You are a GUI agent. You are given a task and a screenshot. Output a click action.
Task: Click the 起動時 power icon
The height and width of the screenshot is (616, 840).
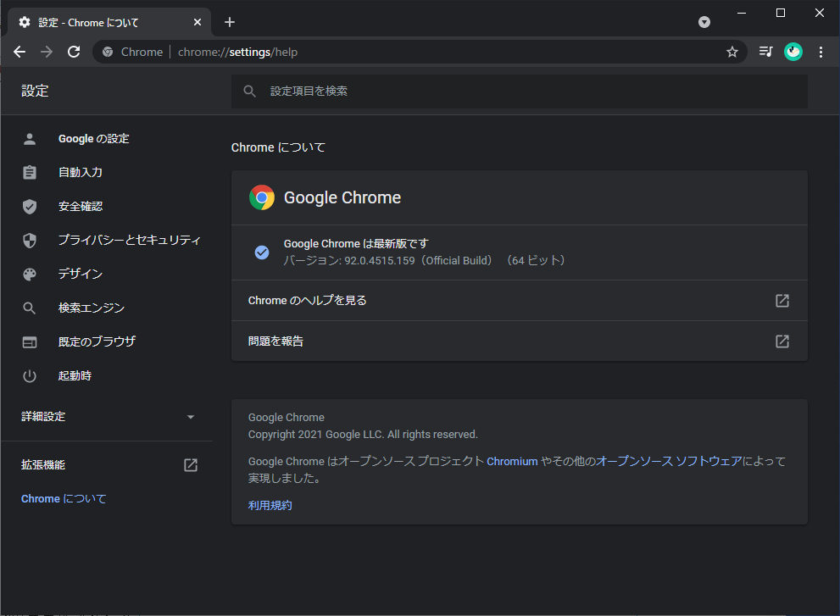(x=30, y=375)
